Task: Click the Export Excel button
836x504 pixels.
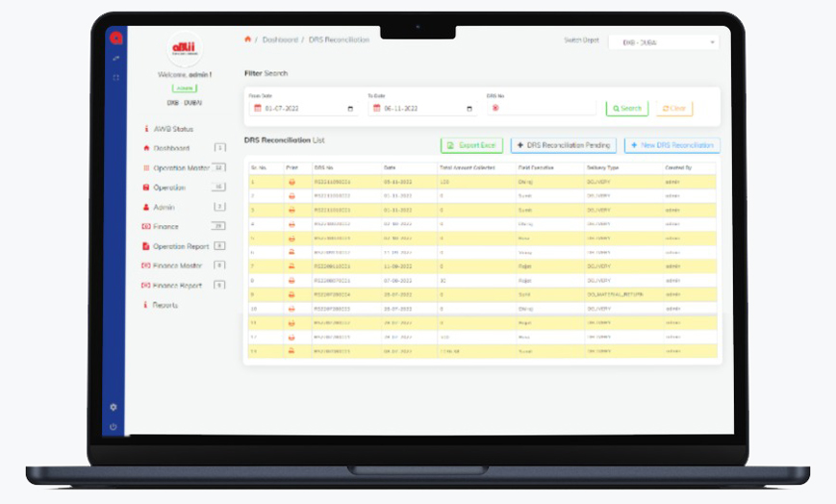Action: click(x=471, y=145)
